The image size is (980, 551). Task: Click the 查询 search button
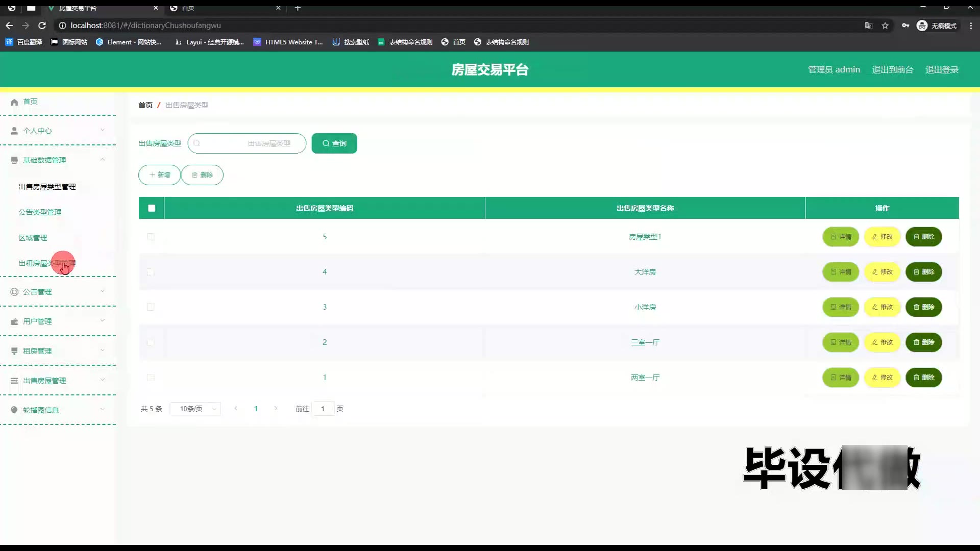coord(334,143)
